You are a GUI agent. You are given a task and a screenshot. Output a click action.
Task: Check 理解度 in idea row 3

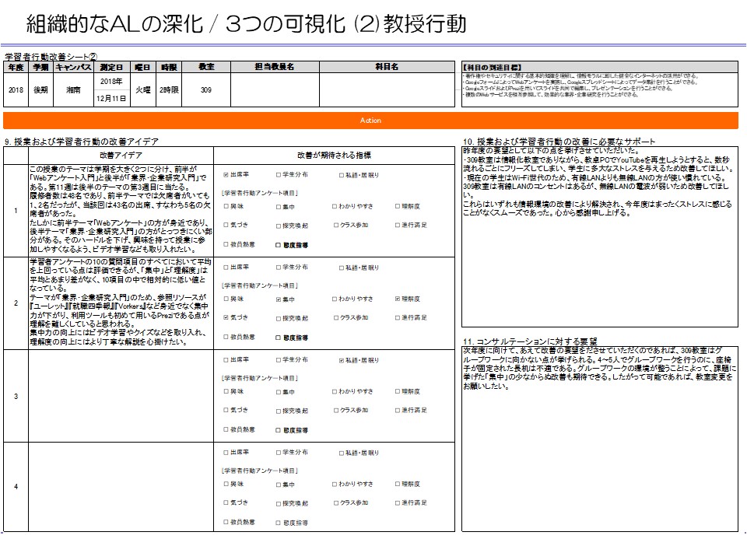click(398, 391)
